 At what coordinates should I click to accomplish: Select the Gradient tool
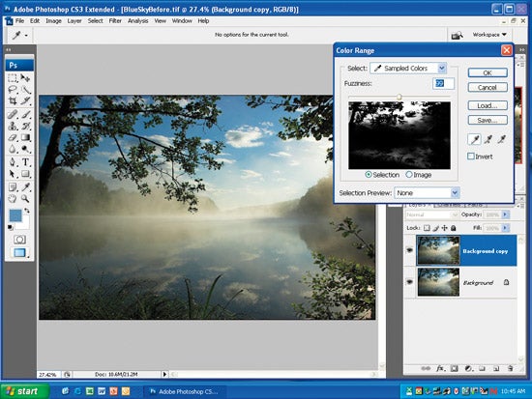point(25,137)
